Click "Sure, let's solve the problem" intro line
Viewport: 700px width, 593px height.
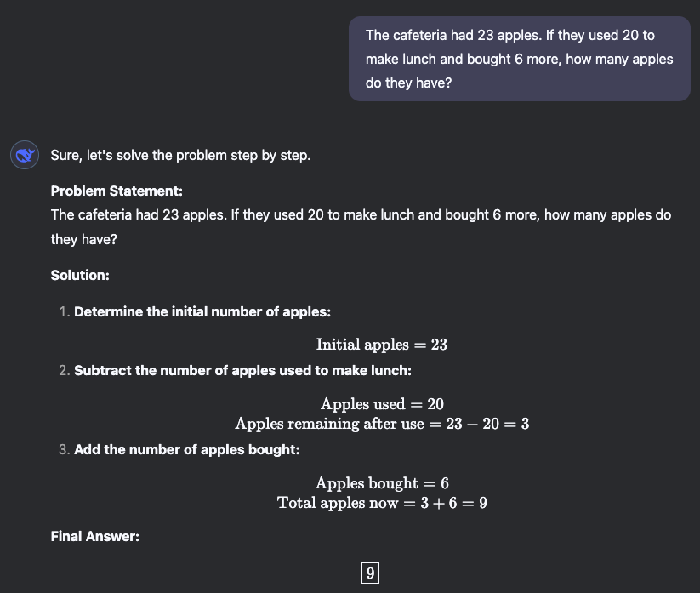[x=180, y=156]
